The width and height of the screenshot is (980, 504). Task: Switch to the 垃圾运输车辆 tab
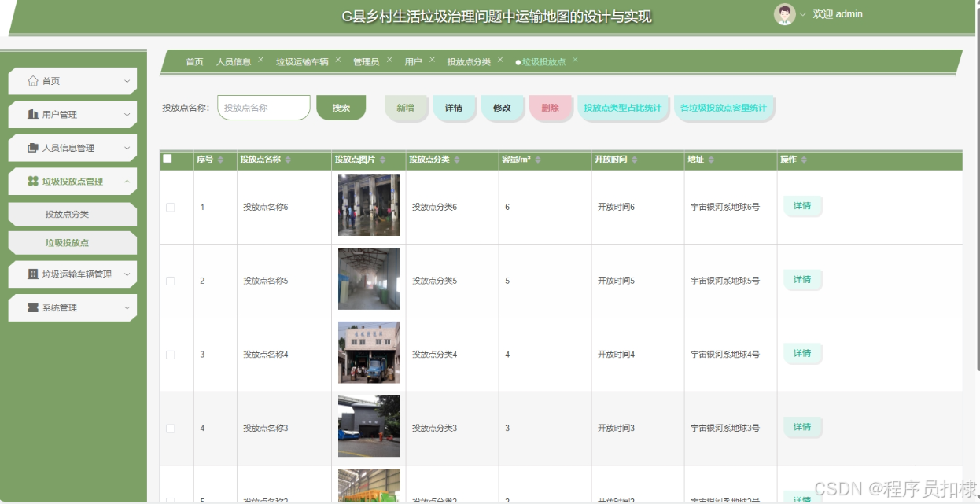pos(302,62)
